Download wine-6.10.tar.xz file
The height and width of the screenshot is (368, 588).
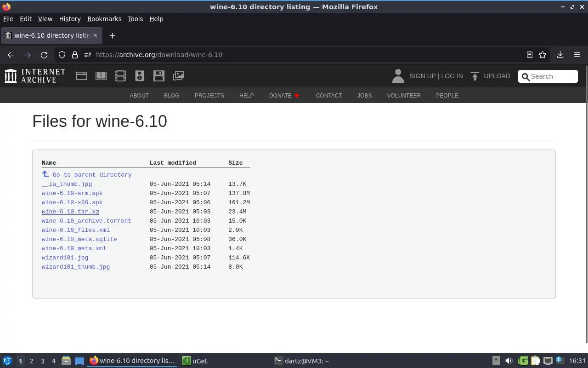[x=70, y=212]
